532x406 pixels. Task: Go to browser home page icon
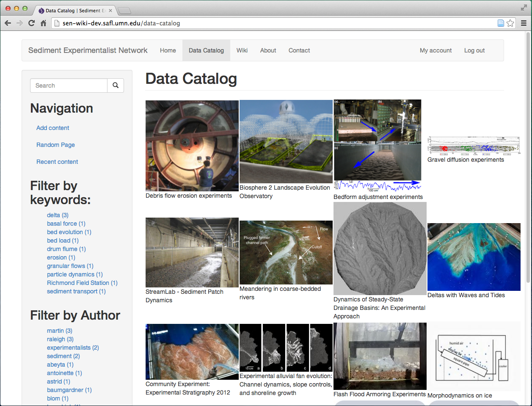point(43,23)
